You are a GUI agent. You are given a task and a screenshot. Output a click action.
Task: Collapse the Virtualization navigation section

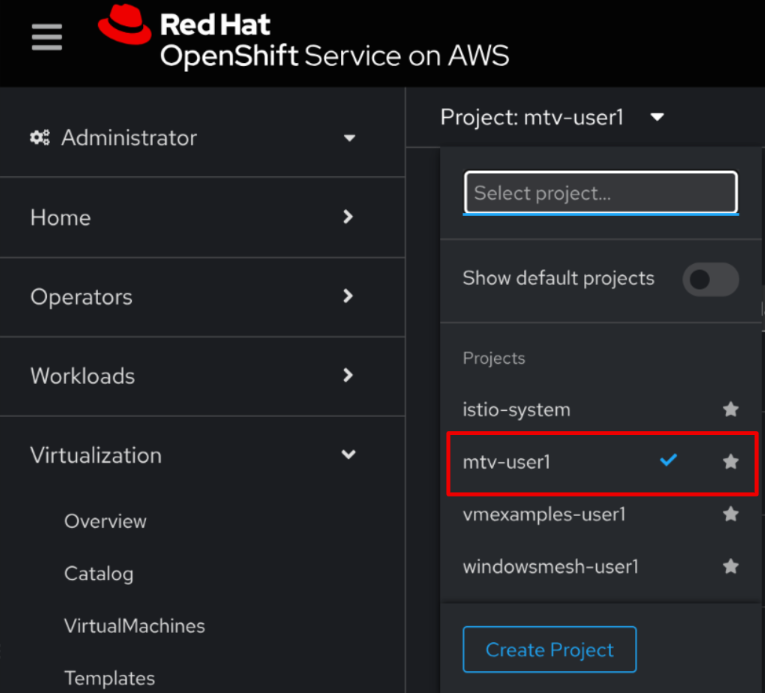(202, 455)
